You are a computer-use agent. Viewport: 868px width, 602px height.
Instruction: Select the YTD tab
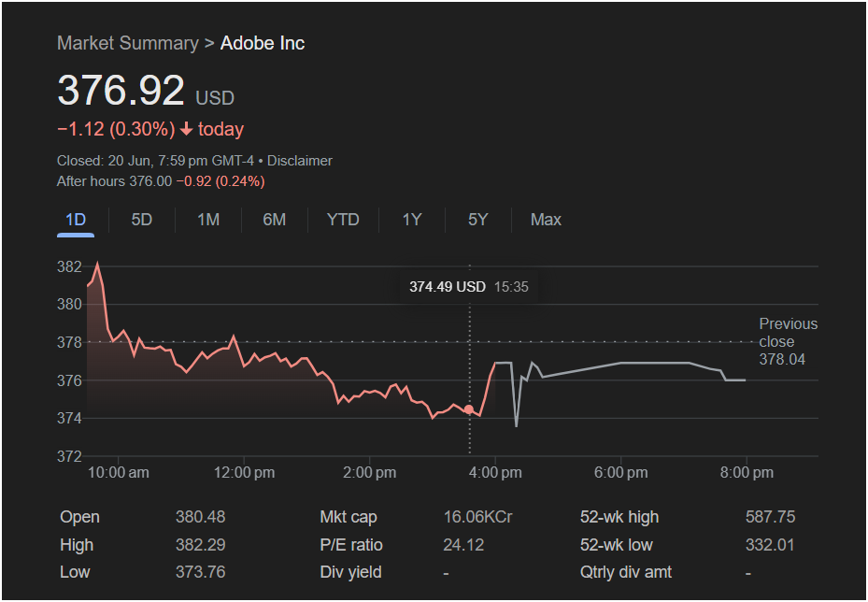pos(343,220)
